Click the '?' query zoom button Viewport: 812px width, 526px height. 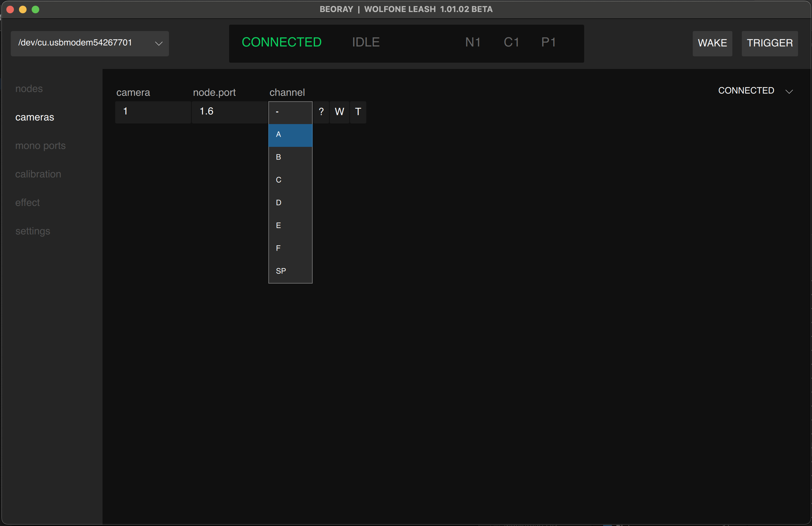point(321,112)
